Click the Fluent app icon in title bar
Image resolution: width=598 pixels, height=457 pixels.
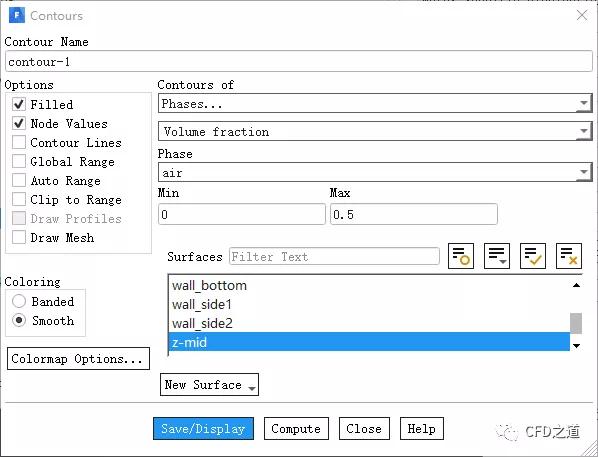[x=16, y=16]
